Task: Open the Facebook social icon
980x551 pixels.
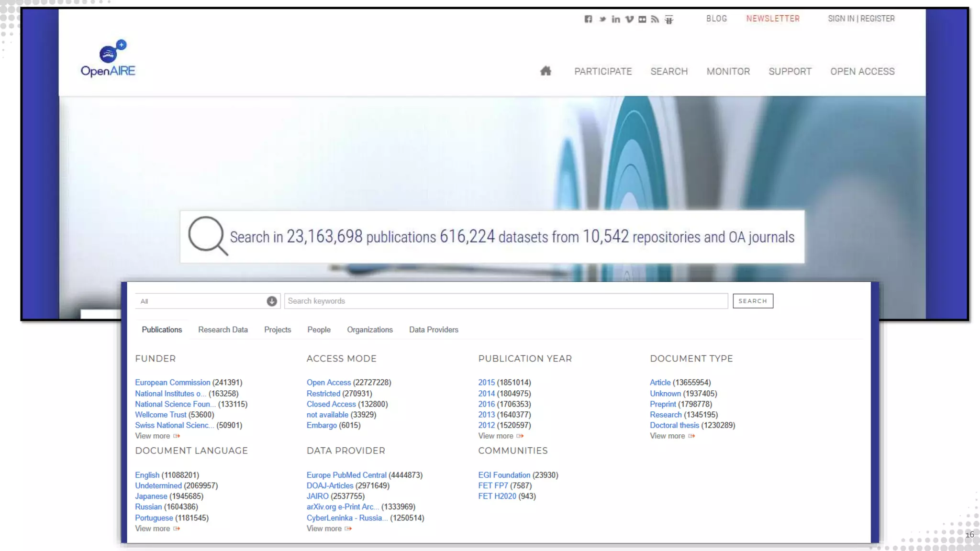Action: tap(588, 19)
